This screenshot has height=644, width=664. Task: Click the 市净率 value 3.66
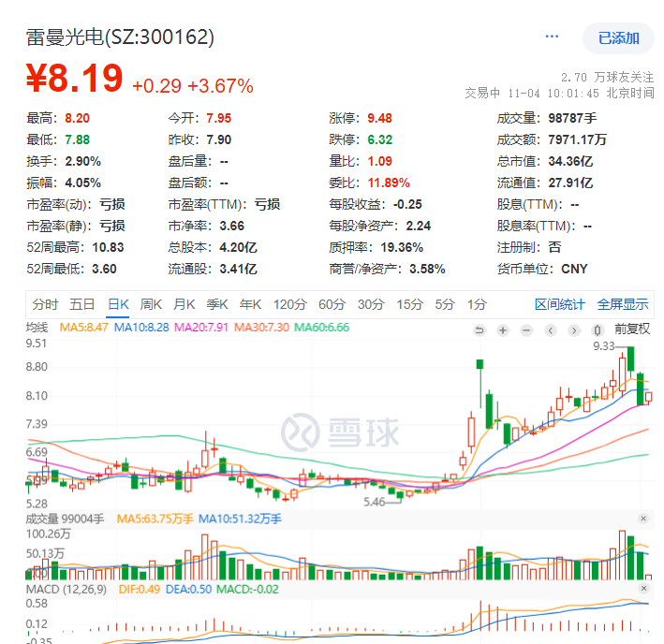231,226
